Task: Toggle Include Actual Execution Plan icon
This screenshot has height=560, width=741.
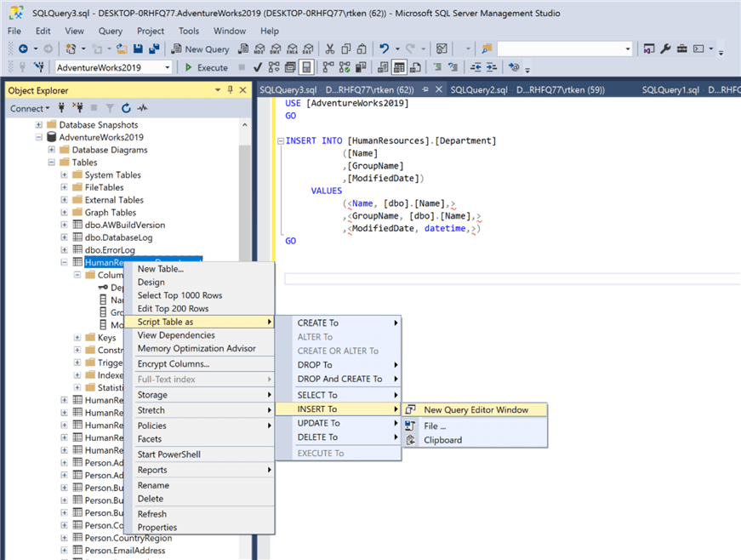Action: (x=328, y=67)
